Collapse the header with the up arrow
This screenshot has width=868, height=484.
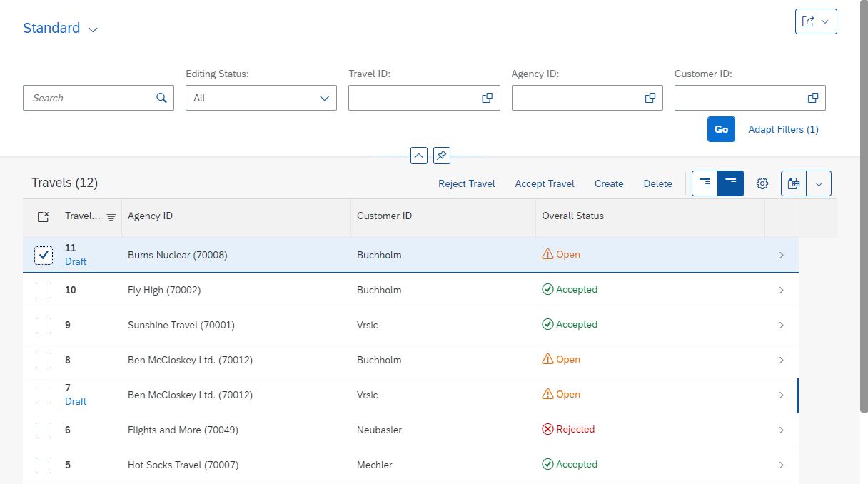(x=419, y=155)
